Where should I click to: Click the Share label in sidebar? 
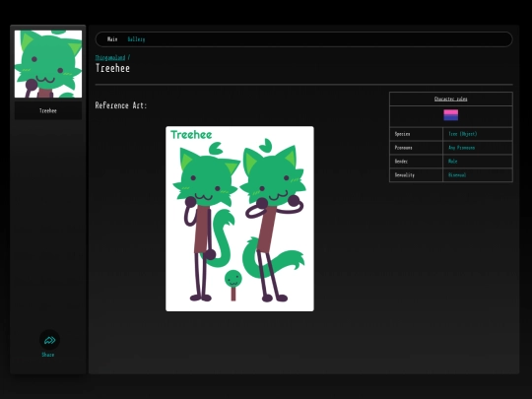tap(48, 355)
